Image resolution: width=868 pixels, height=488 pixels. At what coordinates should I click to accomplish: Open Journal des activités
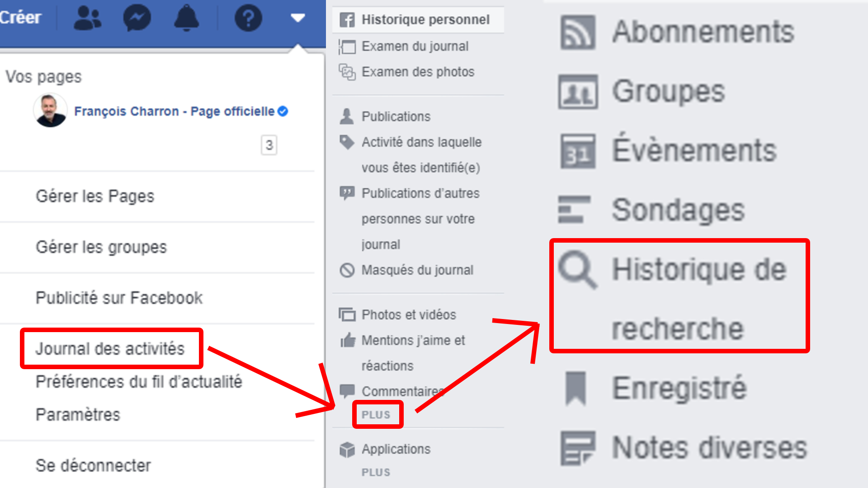pos(110,348)
